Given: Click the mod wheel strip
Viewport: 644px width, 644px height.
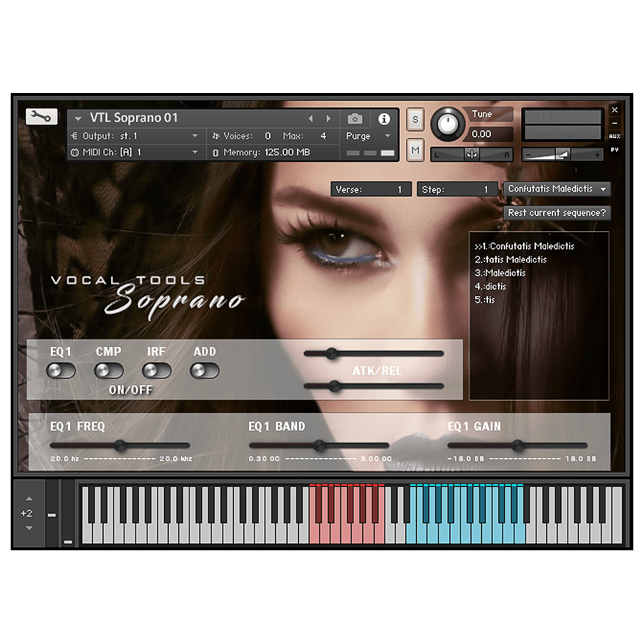Looking at the screenshot, I should tap(68, 513).
